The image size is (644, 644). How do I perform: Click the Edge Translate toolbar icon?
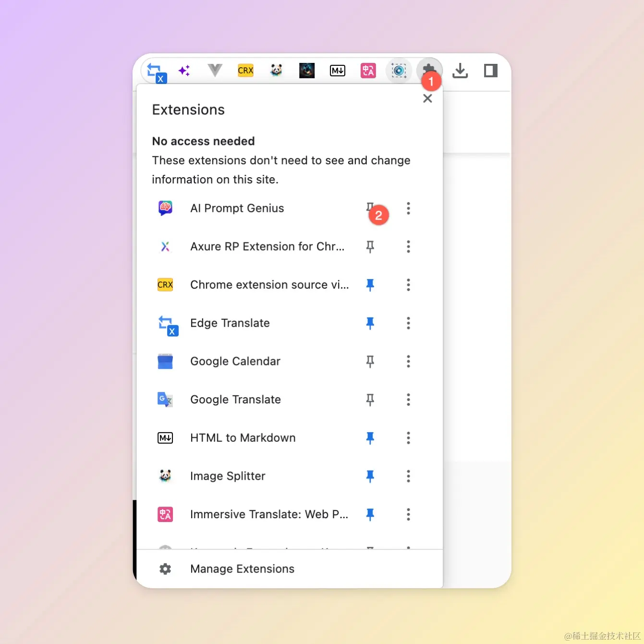point(156,73)
